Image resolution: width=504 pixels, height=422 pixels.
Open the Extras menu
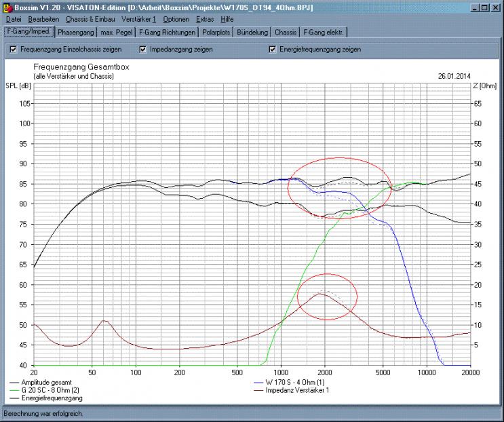pyautogui.click(x=205, y=19)
